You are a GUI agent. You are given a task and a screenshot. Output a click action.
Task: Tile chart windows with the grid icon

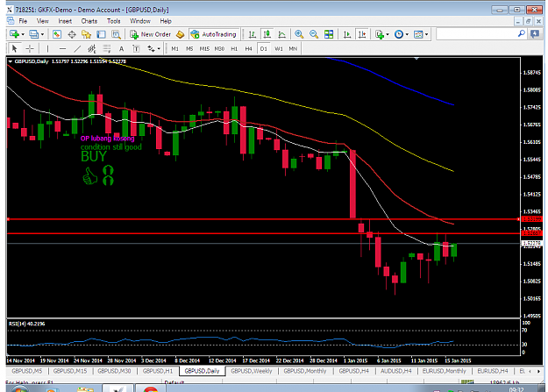click(329, 34)
